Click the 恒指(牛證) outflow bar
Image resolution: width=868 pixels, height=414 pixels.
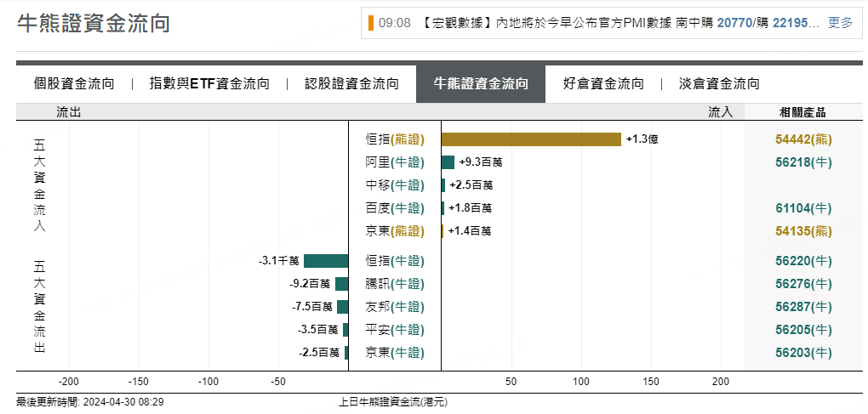coord(326,261)
